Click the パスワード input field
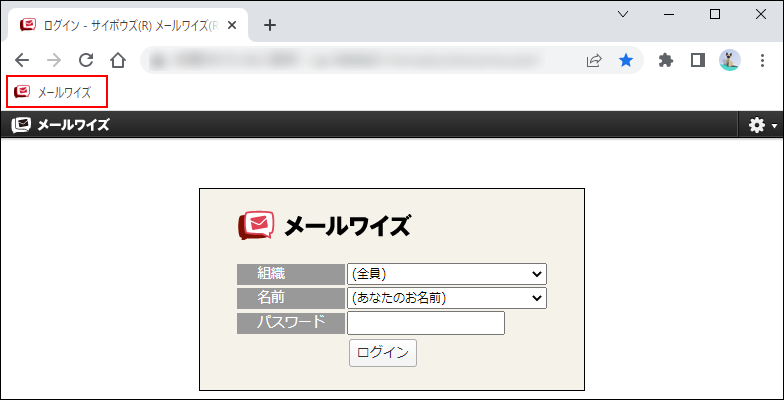 pyautogui.click(x=426, y=323)
